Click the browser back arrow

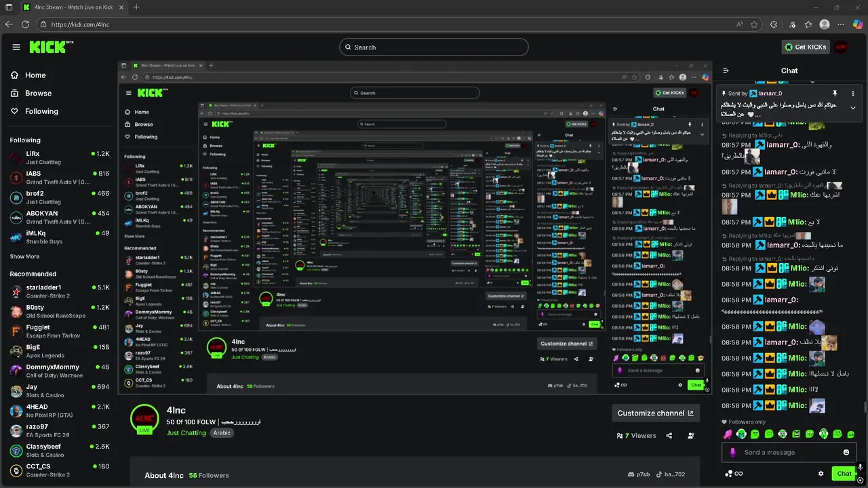9,24
